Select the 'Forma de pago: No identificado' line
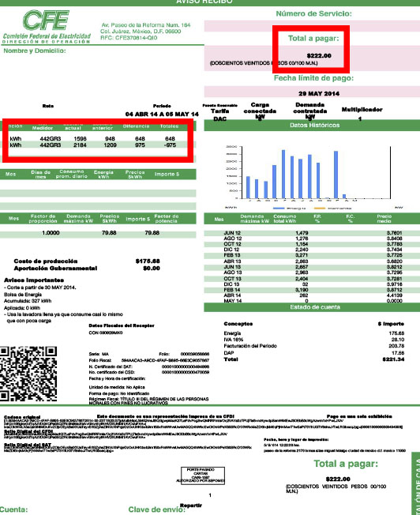Viewport: 420px width, 515px height. pyautogui.click(x=119, y=393)
